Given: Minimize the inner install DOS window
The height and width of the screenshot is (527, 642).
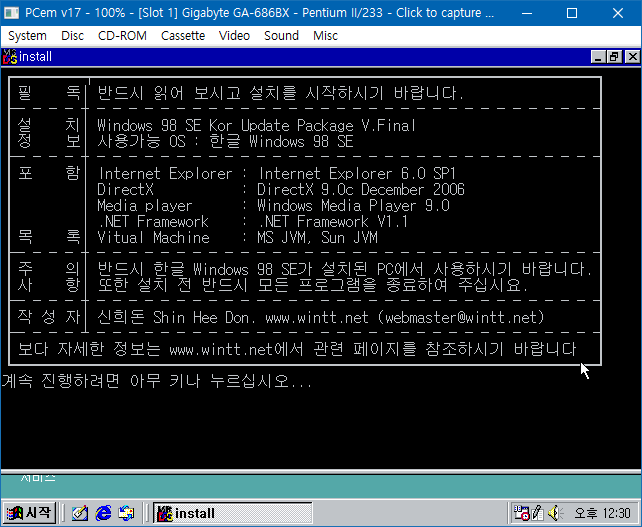Looking at the screenshot, I should [x=598, y=57].
